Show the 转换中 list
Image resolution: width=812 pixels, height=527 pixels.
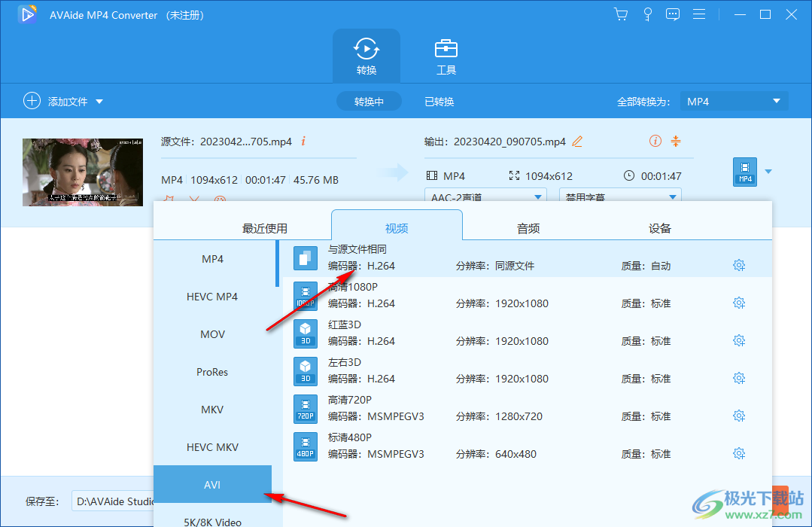coord(369,102)
